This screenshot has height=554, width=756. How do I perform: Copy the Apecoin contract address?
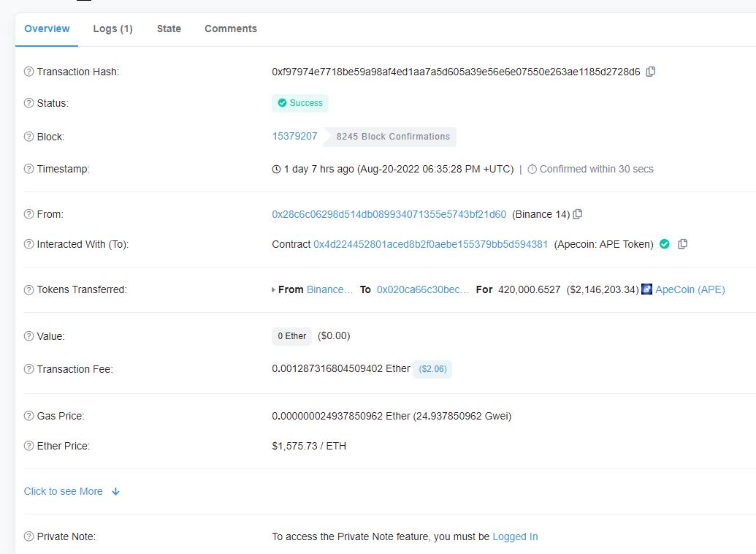coord(682,244)
